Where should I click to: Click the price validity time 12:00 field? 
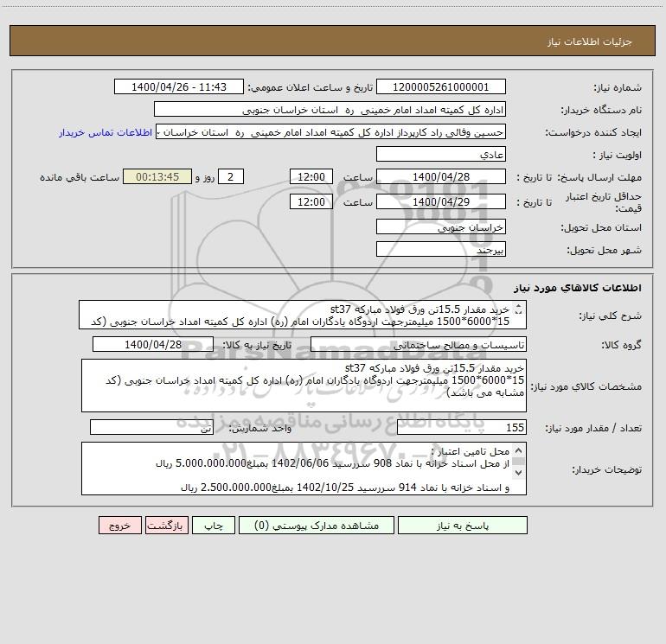pyautogui.click(x=311, y=201)
